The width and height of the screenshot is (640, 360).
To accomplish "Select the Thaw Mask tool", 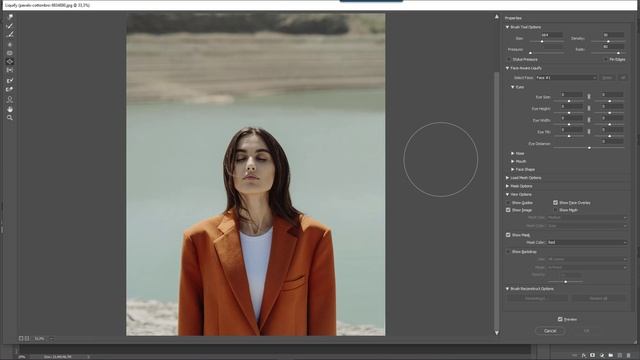I will (10, 89).
